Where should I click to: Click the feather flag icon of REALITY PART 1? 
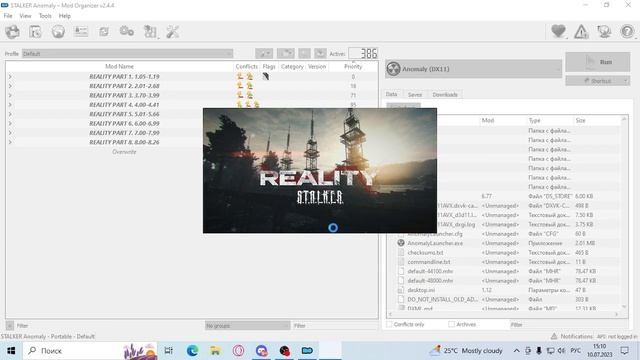(266, 76)
